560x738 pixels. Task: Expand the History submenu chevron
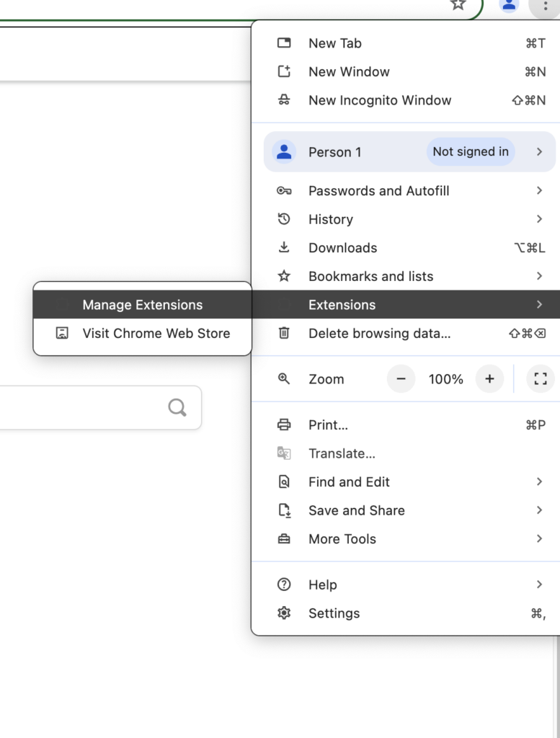(x=539, y=219)
